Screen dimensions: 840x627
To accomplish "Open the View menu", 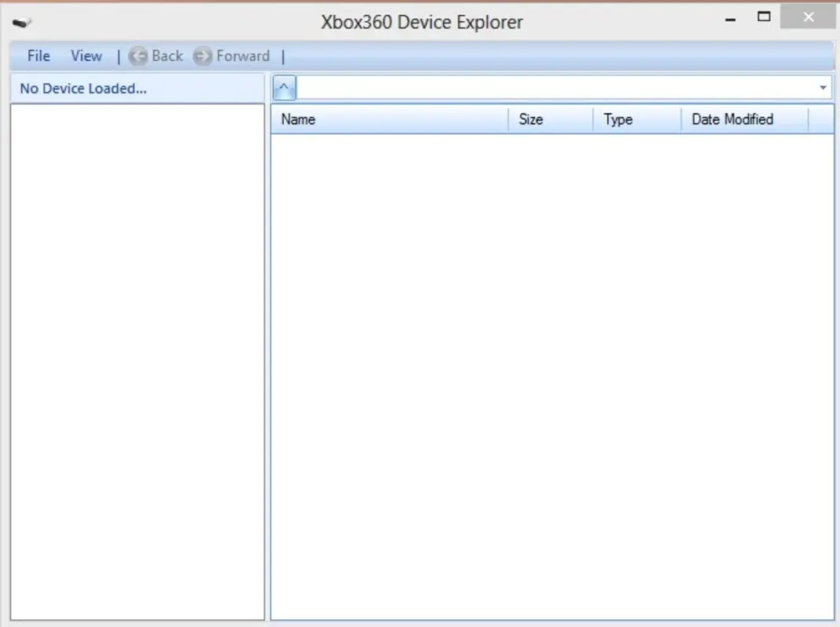I will coord(85,56).
